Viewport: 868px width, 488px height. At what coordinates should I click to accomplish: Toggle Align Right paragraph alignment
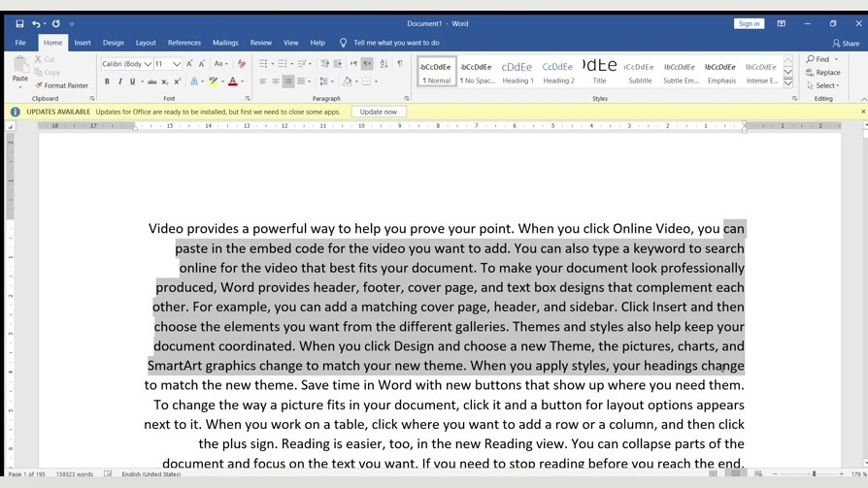point(287,81)
